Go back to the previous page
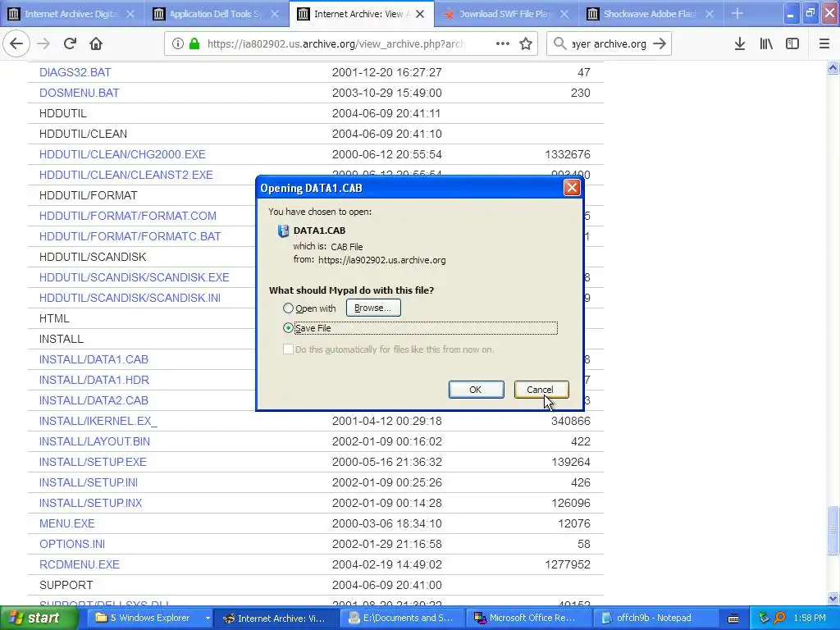Viewport: 840px width, 630px height. point(16,44)
